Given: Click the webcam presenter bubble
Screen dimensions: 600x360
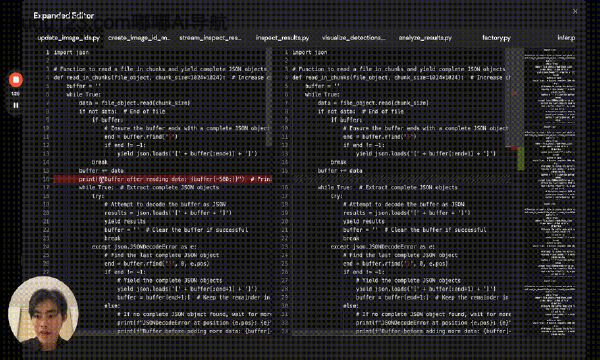Looking at the screenshot, I should pos(43,310).
